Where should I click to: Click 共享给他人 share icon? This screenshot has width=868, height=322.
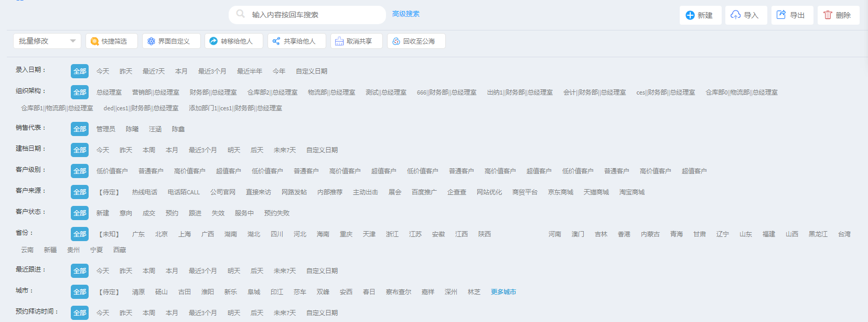(276, 41)
